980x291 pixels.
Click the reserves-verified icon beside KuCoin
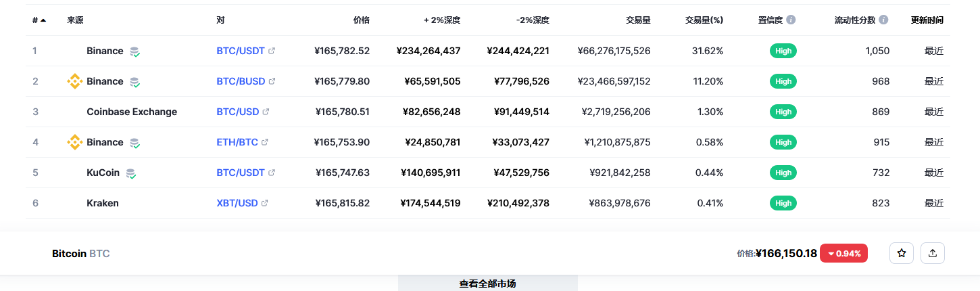click(x=132, y=173)
